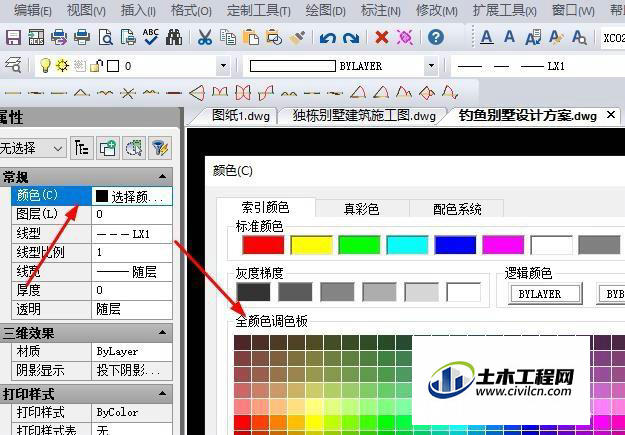
Task: Switch to the 配色系统 tab
Action: [457, 209]
